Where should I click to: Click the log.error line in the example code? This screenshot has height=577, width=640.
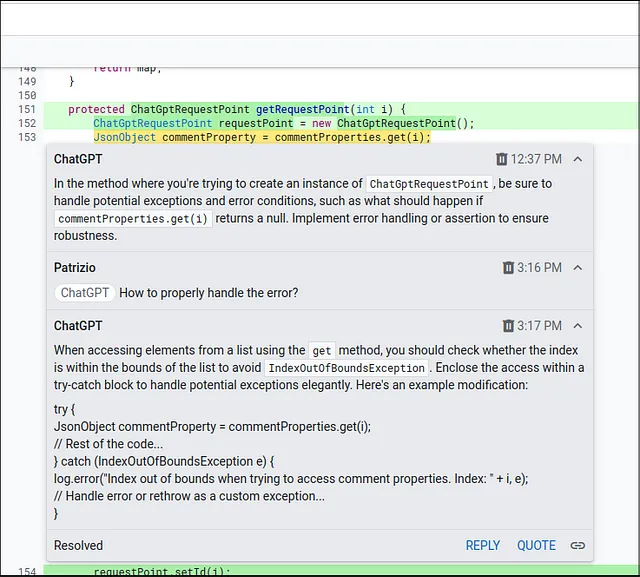pyautogui.click(x=291, y=479)
